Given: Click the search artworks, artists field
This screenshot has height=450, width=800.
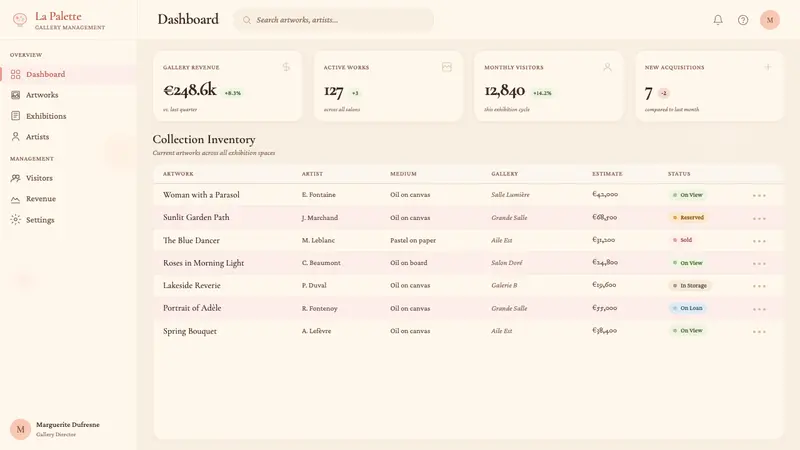Looking at the screenshot, I should pos(334,20).
